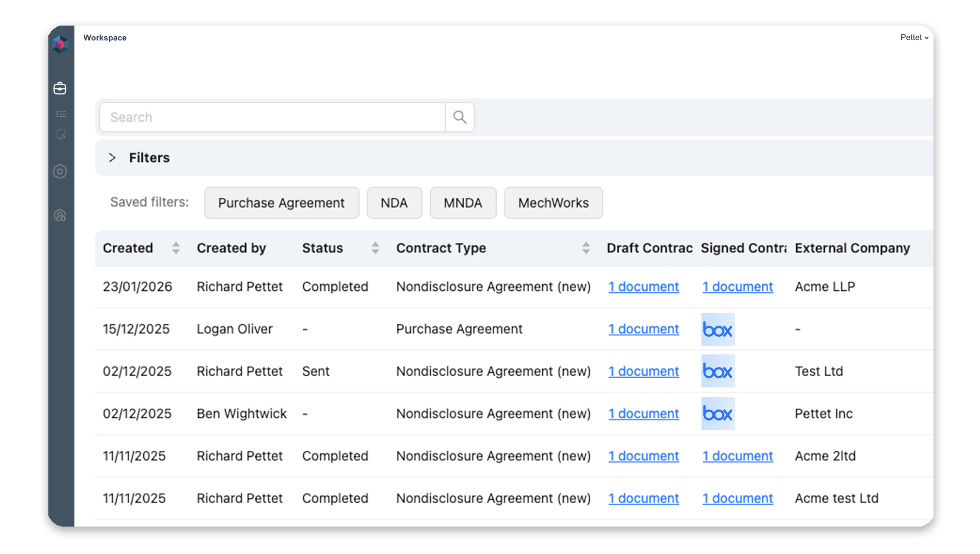This screenshot has width=980, height=554.
Task: Open signed document for Acme 2ltd row
Action: (x=738, y=456)
